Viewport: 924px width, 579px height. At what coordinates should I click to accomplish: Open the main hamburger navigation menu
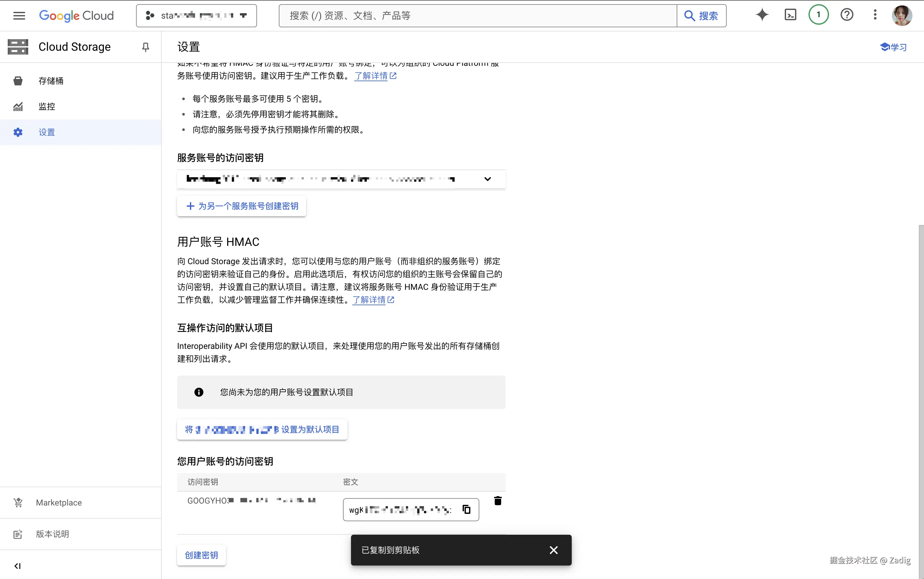tap(19, 16)
